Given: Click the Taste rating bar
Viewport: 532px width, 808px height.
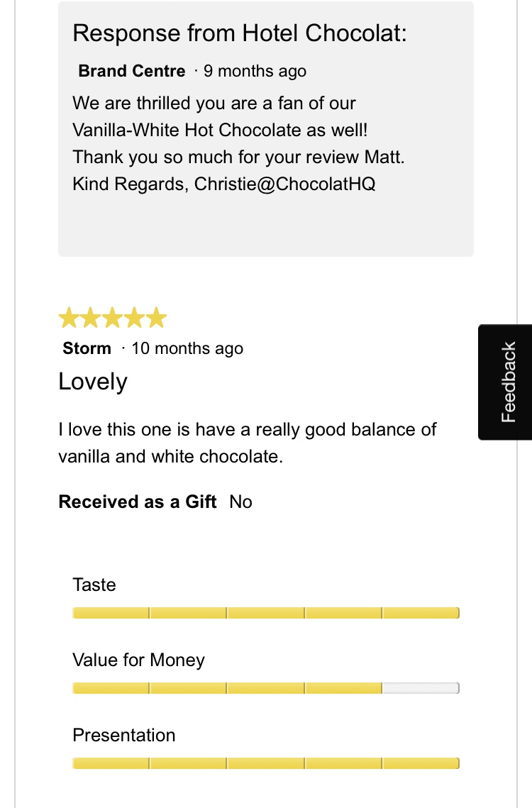Looking at the screenshot, I should coord(265,613).
